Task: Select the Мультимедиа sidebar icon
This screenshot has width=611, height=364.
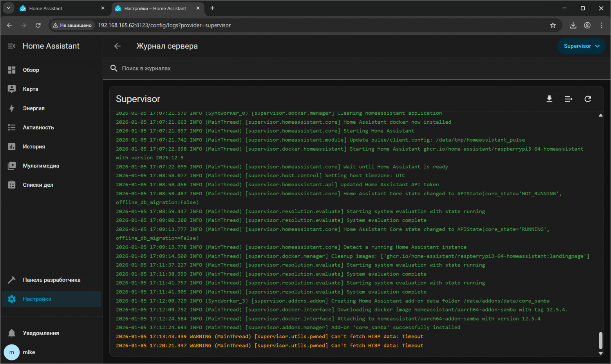Action: [x=13, y=166]
